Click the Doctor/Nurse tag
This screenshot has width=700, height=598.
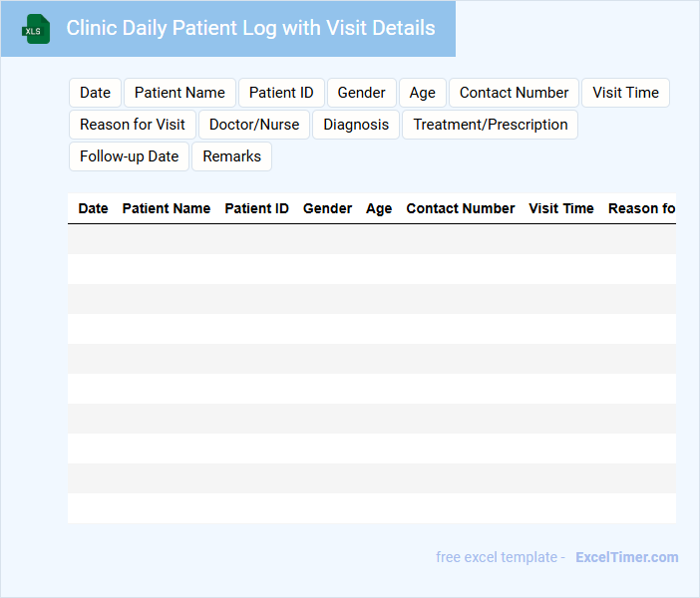pos(254,125)
